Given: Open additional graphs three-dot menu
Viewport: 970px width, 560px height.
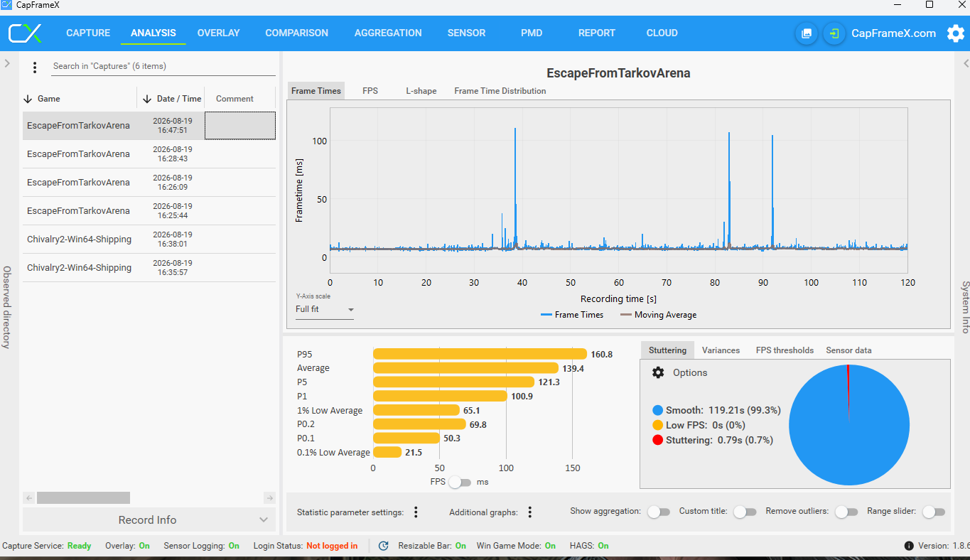Looking at the screenshot, I should tap(530, 512).
